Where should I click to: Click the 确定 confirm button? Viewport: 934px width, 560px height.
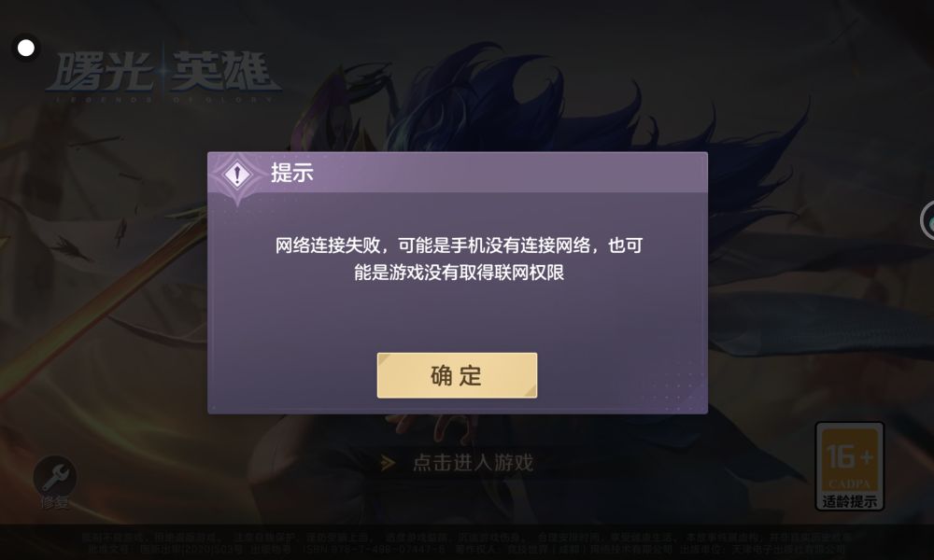457,375
